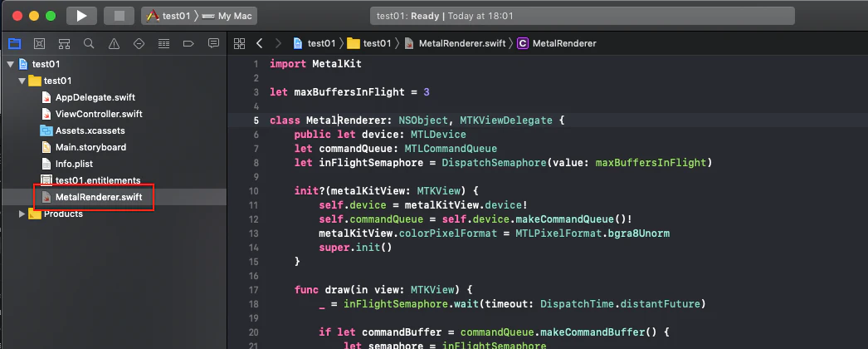
Task: Click "bgra8Unorm" on line 13
Action: click(x=639, y=233)
